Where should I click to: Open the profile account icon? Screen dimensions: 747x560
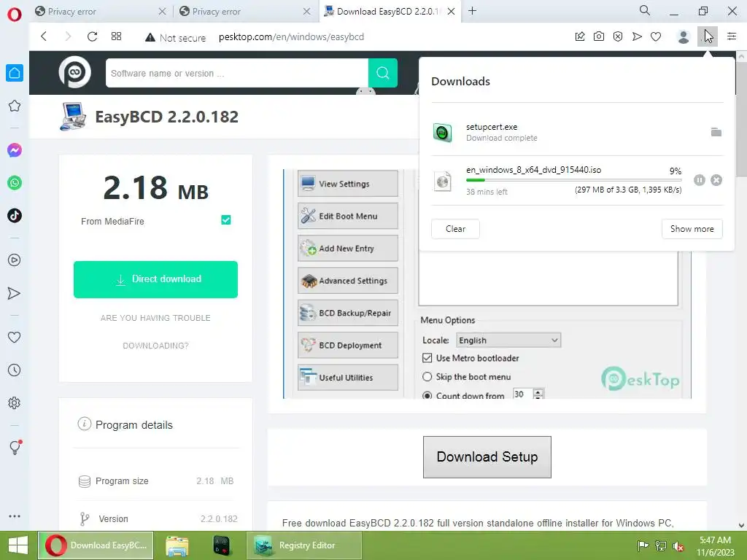683,36
